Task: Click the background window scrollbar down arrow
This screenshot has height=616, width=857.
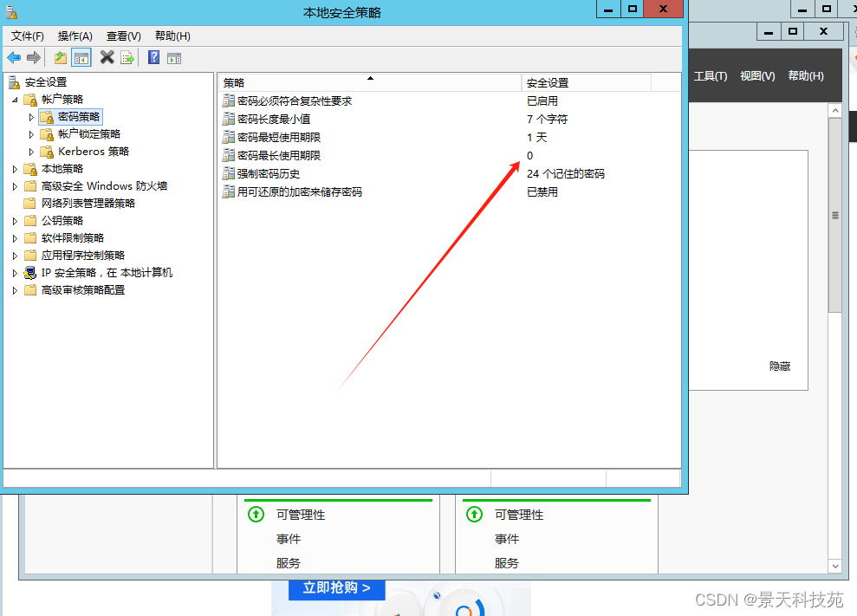Action: 835,567
